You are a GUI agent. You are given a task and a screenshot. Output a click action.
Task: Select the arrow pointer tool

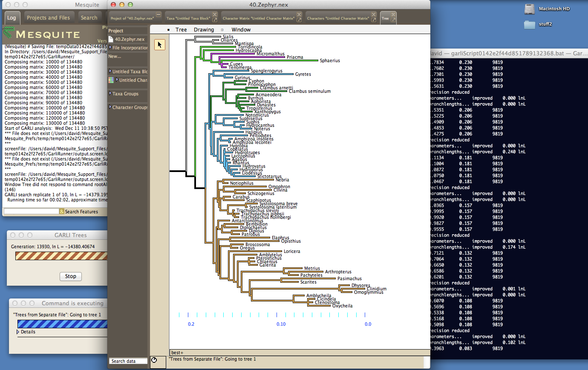pyautogui.click(x=160, y=45)
